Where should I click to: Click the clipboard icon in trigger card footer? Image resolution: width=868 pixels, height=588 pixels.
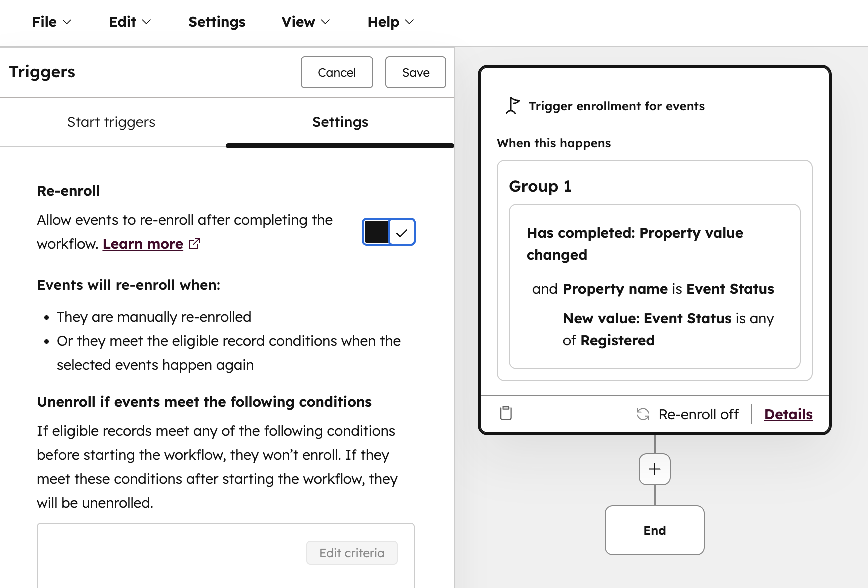coord(506,413)
